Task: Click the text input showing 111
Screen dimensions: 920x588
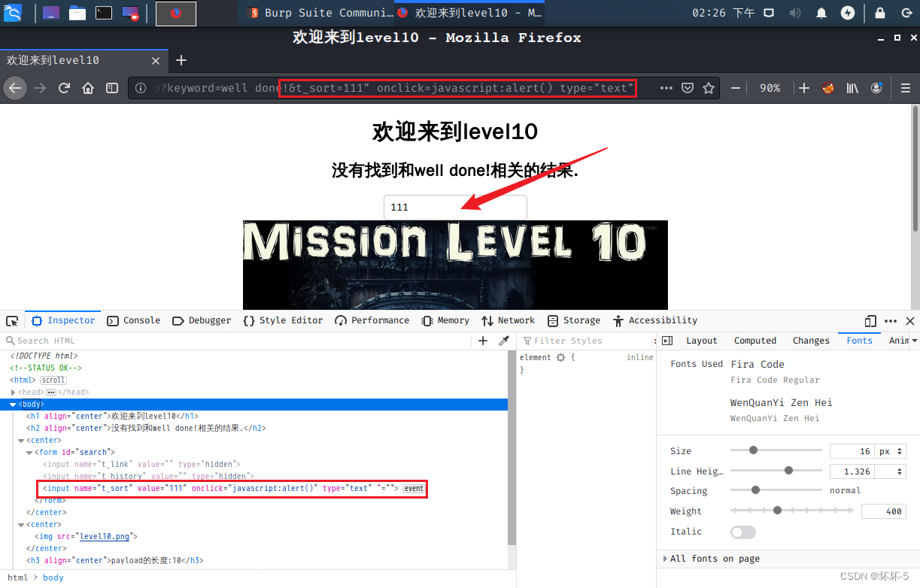Action: click(x=455, y=207)
